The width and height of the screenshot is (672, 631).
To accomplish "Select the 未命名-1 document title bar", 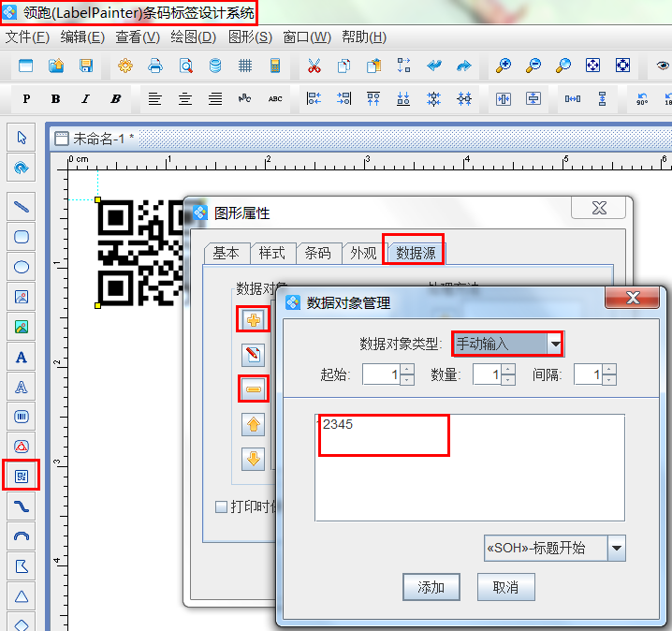I will coord(360,139).
